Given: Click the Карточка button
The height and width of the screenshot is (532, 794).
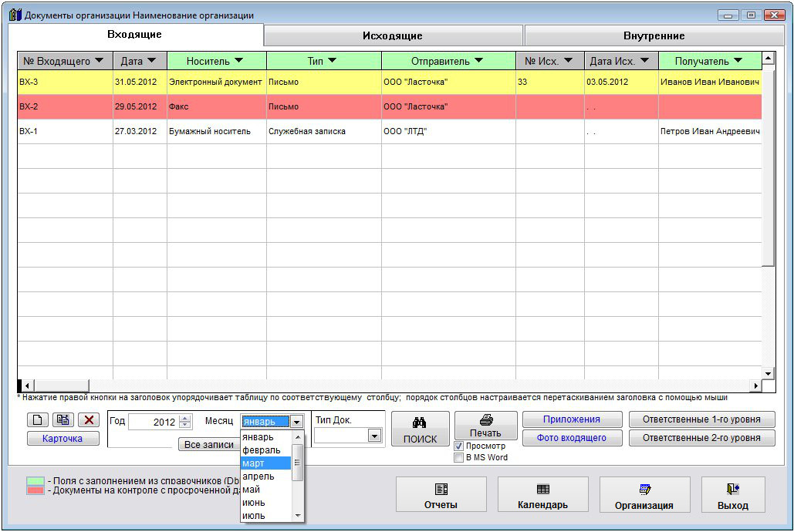Looking at the screenshot, I should pyautogui.click(x=63, y=439).
